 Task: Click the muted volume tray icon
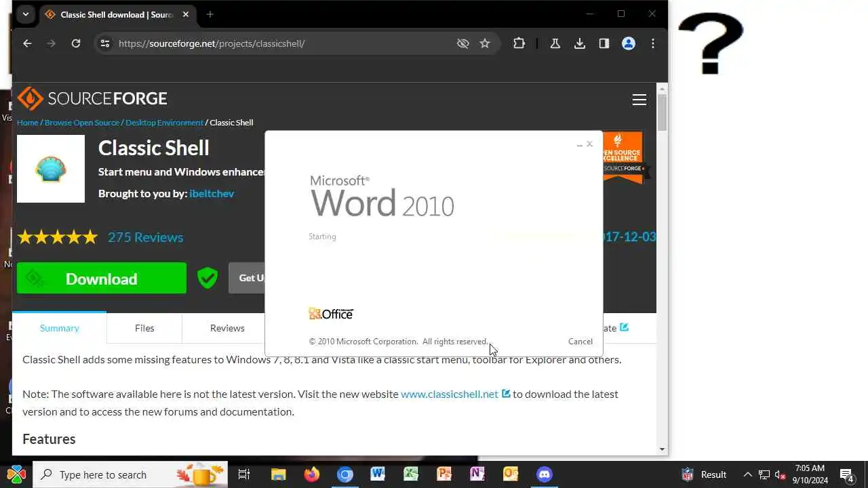780,474
